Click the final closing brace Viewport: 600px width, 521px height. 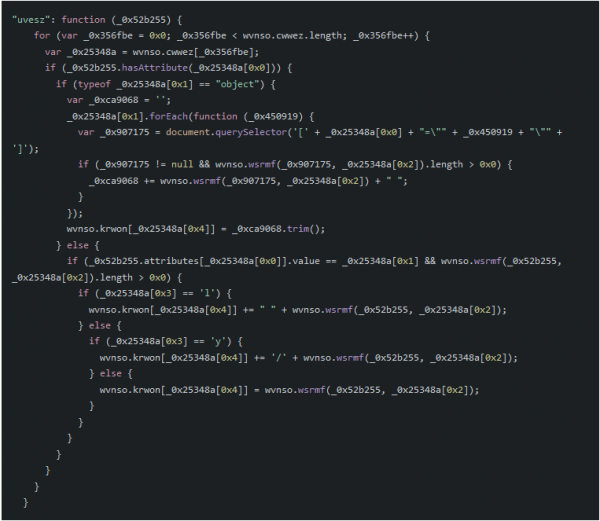click(x=26, y=502)
